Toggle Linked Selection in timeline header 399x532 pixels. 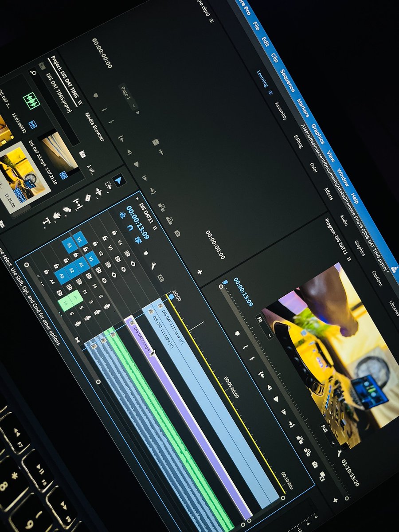[138, 240]
